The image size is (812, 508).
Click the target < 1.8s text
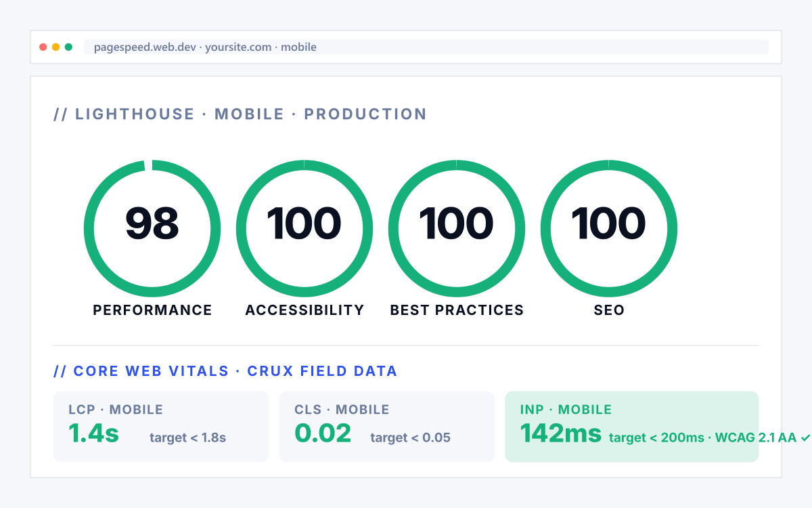click(187, 438)
